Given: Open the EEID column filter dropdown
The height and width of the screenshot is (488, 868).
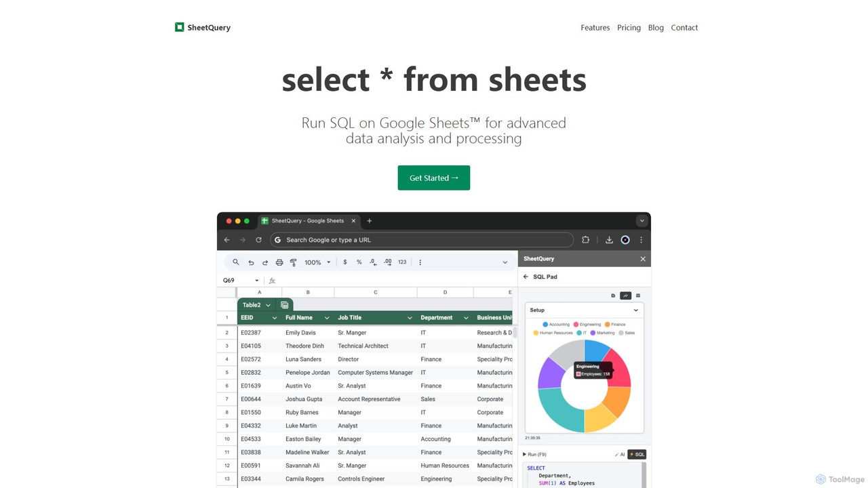Looking at the screenshot, I should click(275, 318).
